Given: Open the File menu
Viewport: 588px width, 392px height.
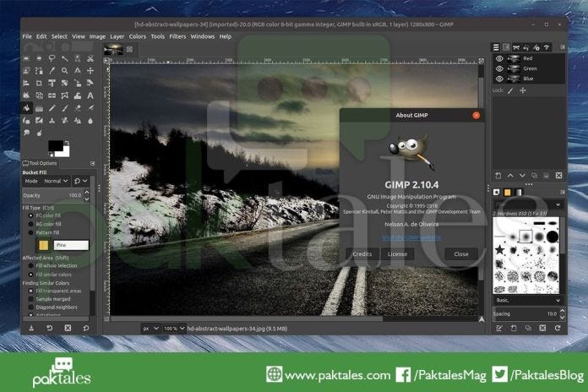Looking at the screenshot, I should 27,36.
